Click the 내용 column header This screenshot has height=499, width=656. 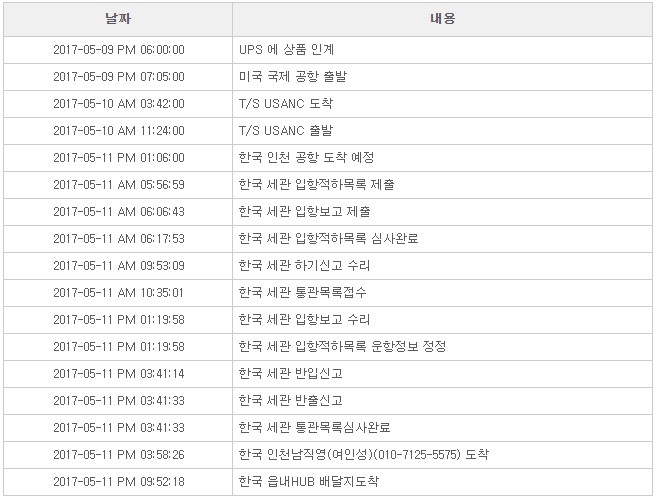442,19
